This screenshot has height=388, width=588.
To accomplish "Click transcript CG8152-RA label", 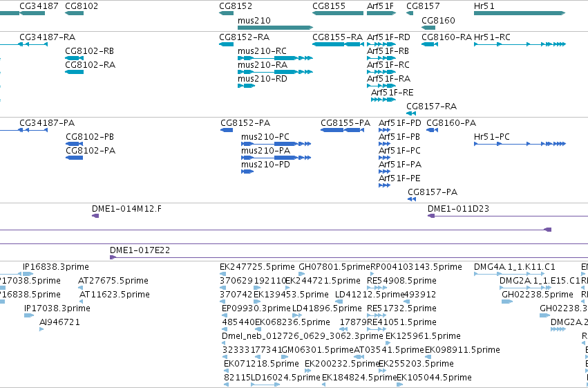I will click(x=244, y=37).
